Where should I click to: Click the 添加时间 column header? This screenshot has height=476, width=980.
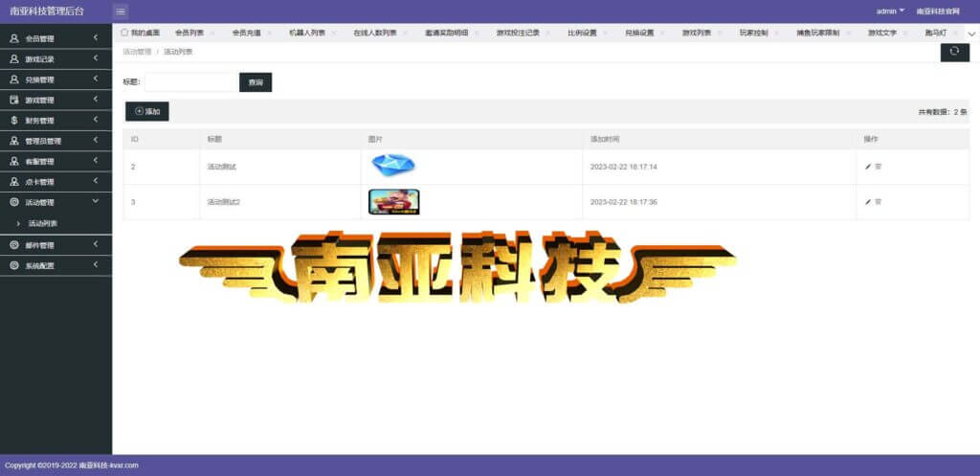pos(605,139)
